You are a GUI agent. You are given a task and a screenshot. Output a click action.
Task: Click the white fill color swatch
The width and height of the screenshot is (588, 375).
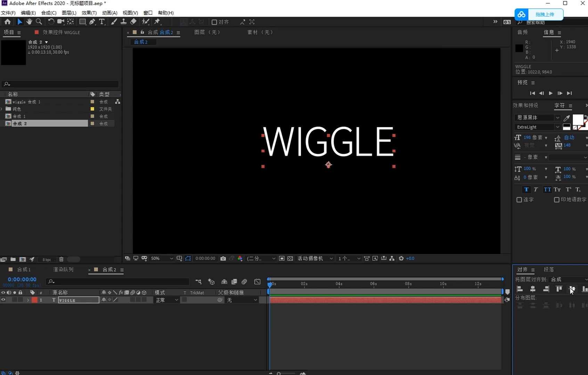(578, 119)
